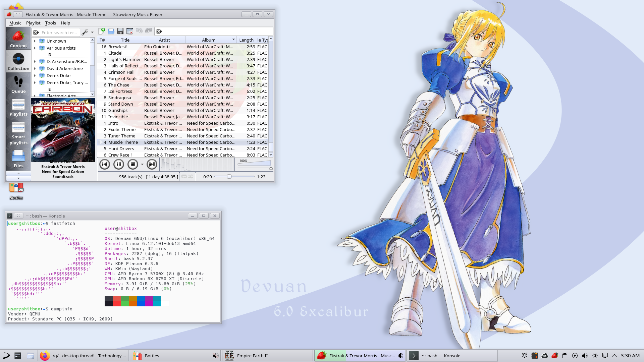Mute Strawberry audio in taskbar entry

pos(400,356)
